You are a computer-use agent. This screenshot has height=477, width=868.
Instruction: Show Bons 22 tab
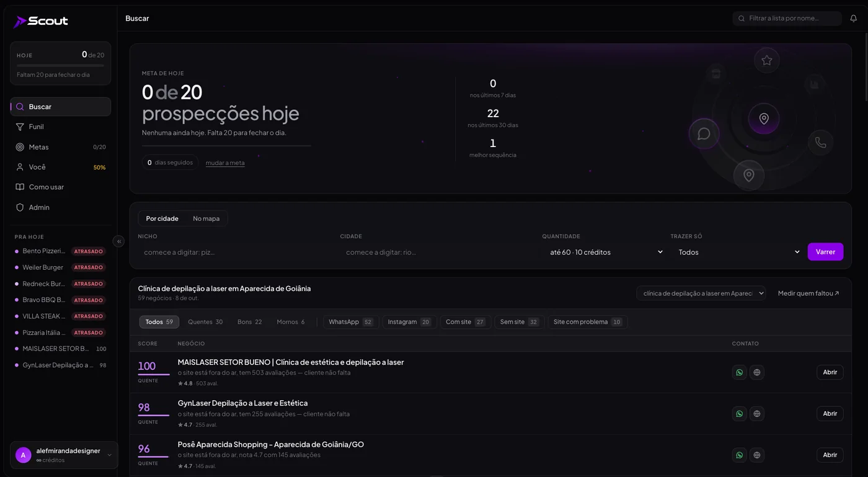click(250, 322)
